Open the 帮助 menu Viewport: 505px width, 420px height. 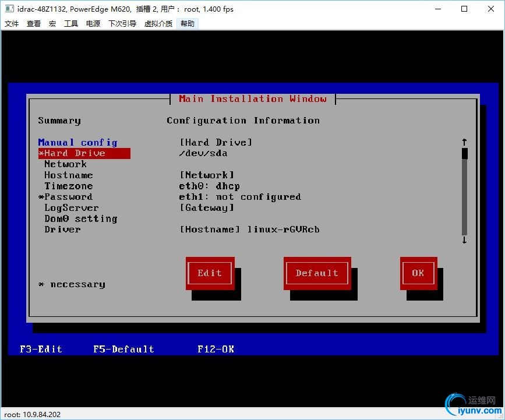pos(188,24)
